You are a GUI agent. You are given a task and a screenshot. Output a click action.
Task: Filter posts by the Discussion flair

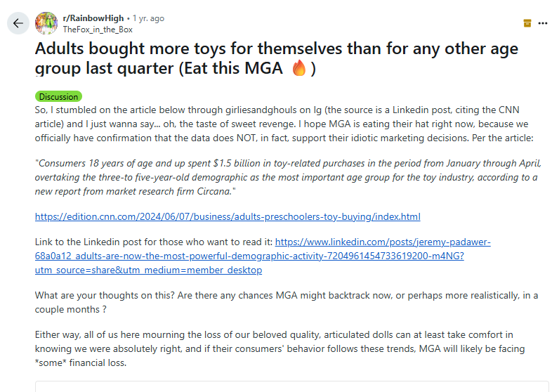[58, 96]
